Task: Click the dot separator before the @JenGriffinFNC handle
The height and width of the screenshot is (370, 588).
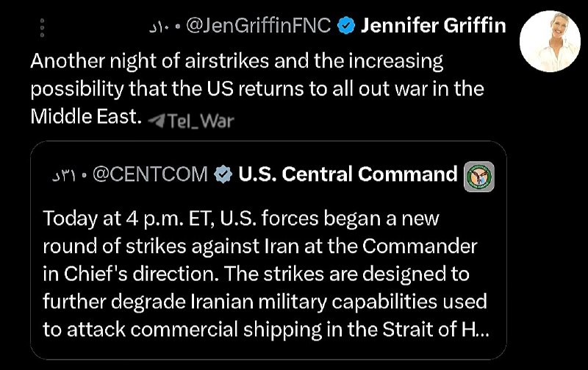Action: (178, 27)
